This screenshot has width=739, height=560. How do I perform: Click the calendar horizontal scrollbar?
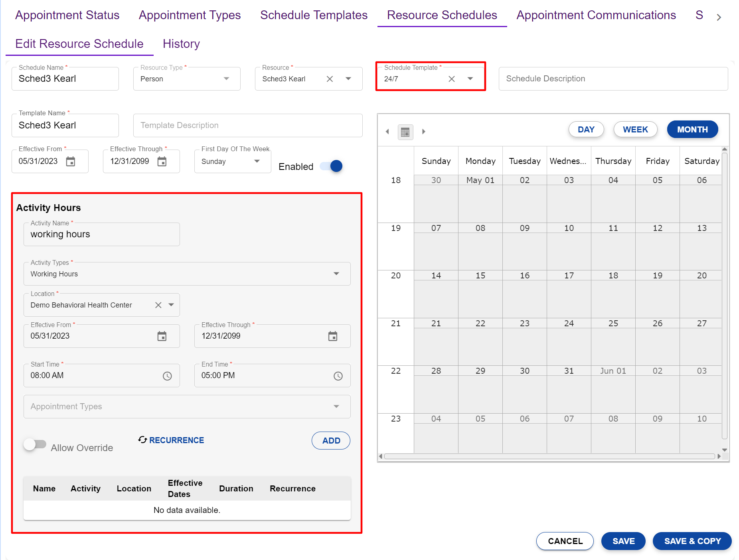(549, 456)
